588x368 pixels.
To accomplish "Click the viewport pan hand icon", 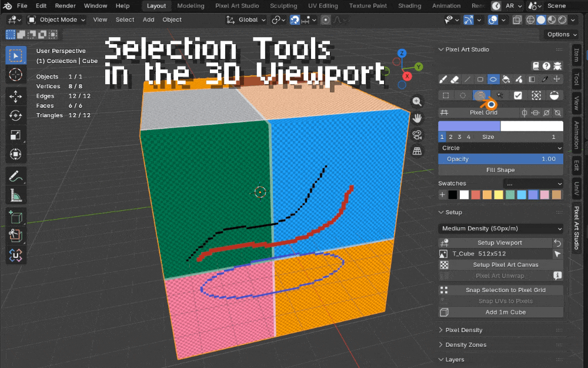I will point(417,118).
